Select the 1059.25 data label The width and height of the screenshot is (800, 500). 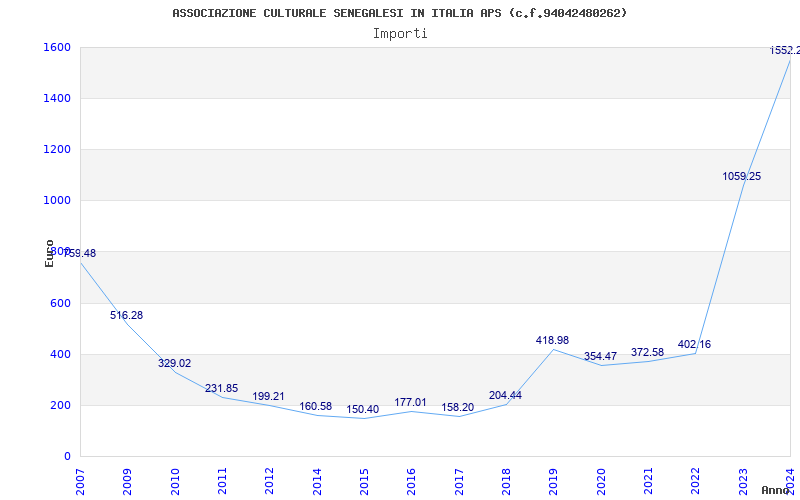742,177
